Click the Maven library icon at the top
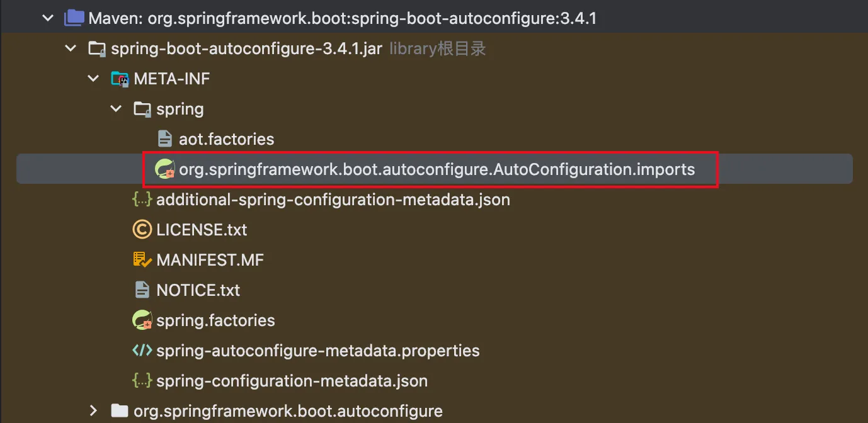 click(x=74, y=18)
